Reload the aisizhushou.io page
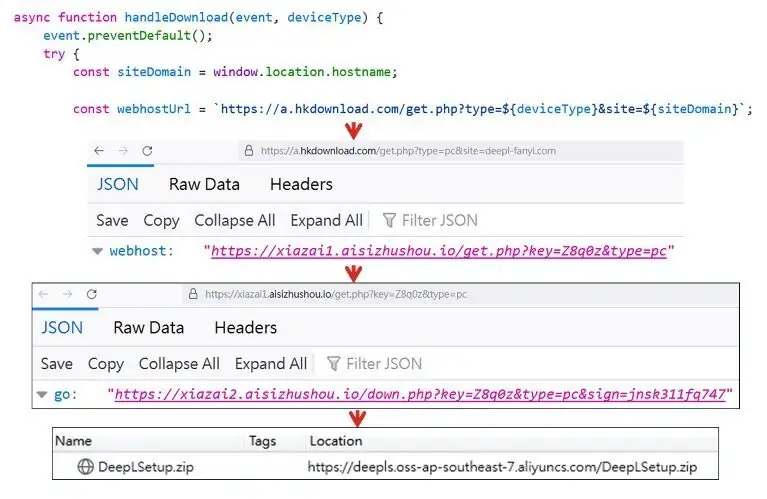 [91, 294]
